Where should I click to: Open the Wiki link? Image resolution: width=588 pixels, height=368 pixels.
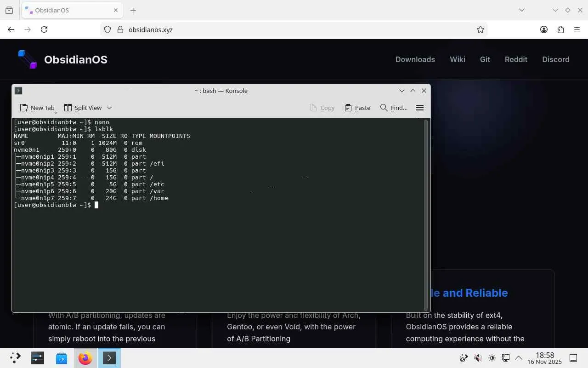pyautogui.click(x=458, y=59)
